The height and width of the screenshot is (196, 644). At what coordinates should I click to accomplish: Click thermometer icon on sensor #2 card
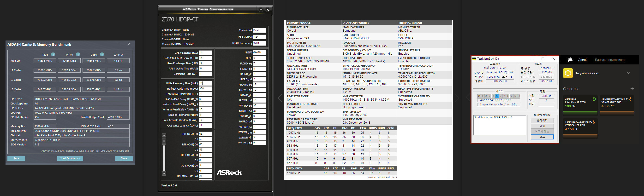pos(594,122)
